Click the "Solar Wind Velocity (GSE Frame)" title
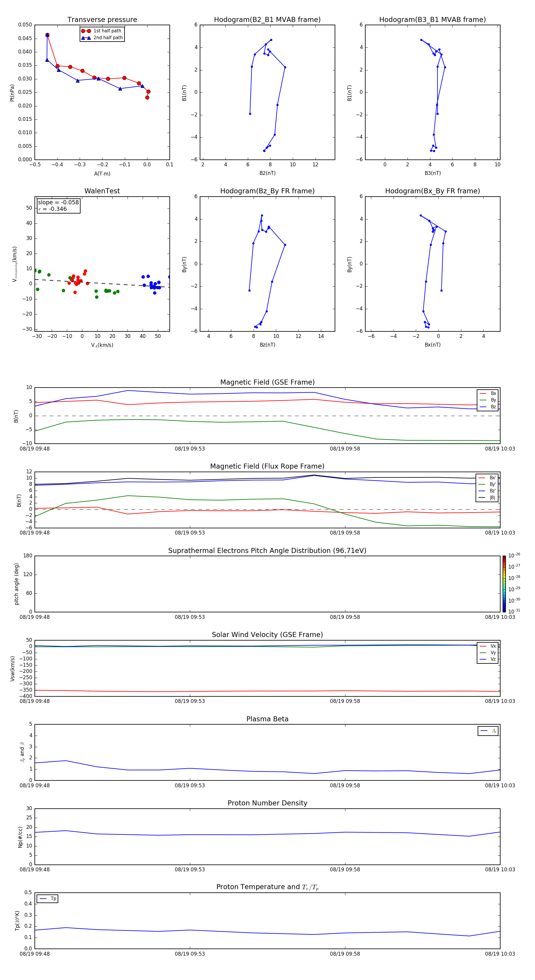Screen dimensions: 535x980 [267, 635]
